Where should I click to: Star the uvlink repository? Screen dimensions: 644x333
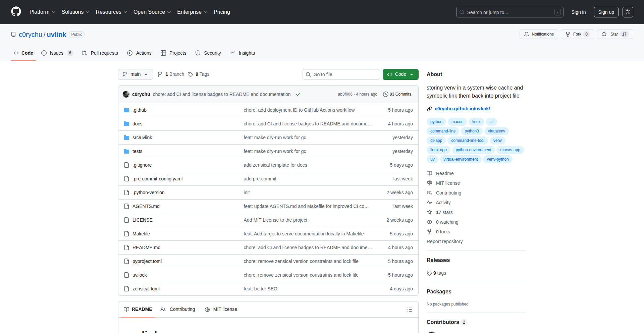pyautogui.click(x=614, y=34)
